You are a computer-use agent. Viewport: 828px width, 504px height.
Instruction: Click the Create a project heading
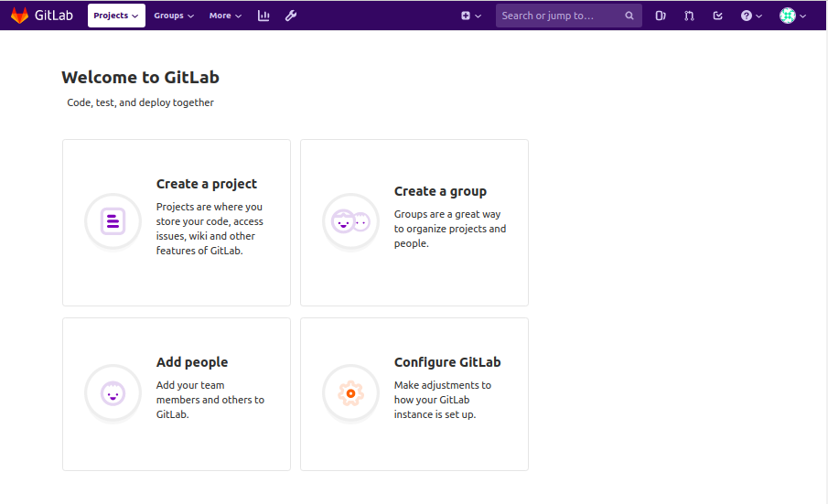pyautogui.click(x=207, y=184)
